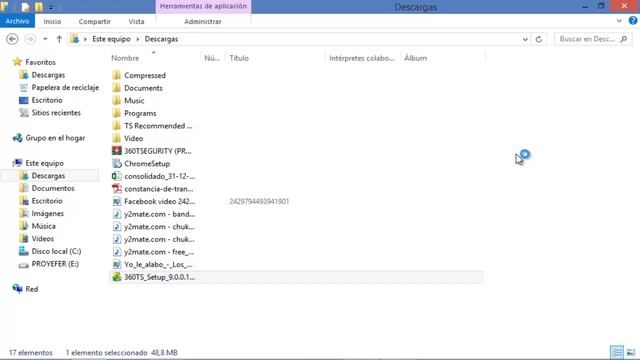This screenshot has height=360, width=640.
Task: Select the TS Recommended folder icon
Action: [x=117, y=126]
